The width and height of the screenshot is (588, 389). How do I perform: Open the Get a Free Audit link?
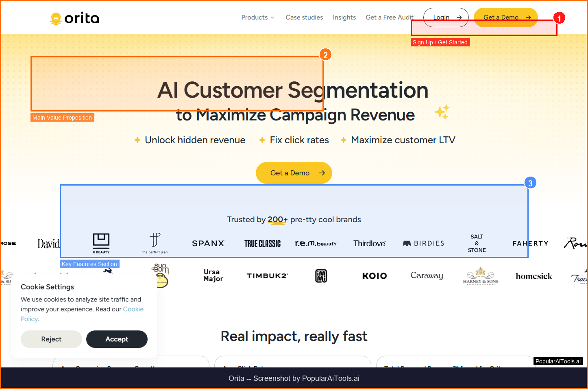(x=389, y=17)
